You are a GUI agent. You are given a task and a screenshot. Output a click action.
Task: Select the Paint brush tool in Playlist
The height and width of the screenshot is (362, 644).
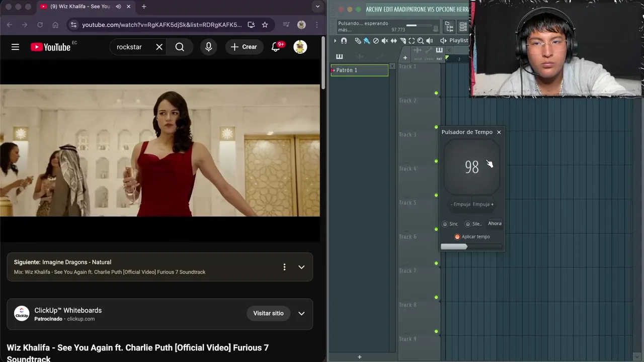click(x=367, y=41)
